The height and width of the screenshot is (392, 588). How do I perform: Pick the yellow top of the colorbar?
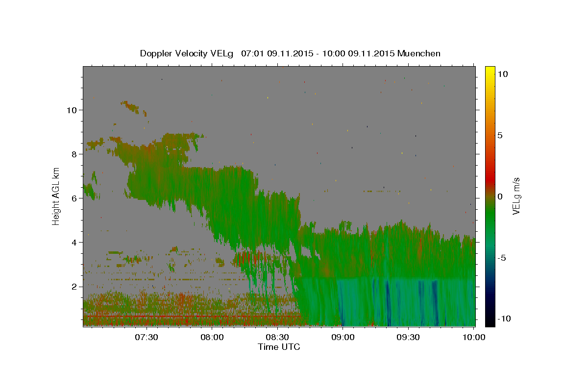tap(490, 71)
